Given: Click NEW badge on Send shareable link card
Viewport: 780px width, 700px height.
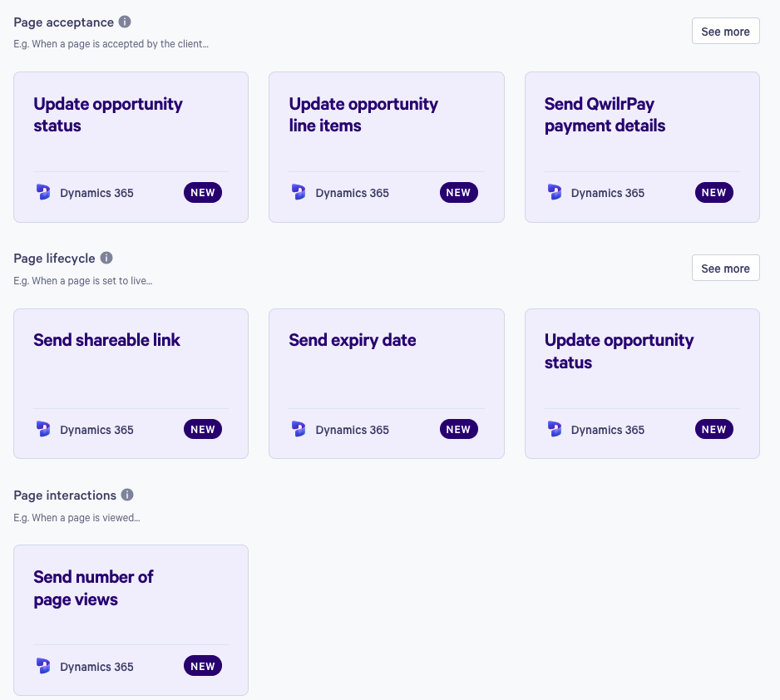Looking at the screenshot, I should pyautogui.click(x=203, y=429).
